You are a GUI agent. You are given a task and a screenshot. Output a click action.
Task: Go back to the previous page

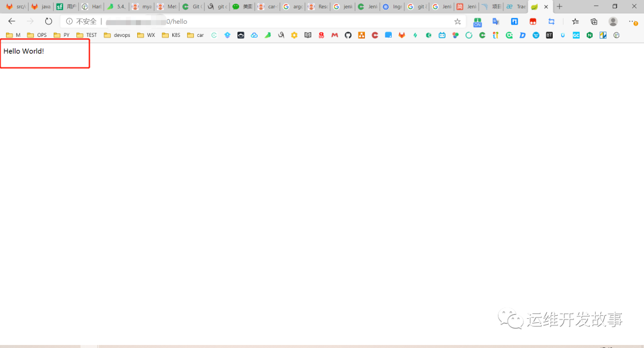tap(11, 21)
